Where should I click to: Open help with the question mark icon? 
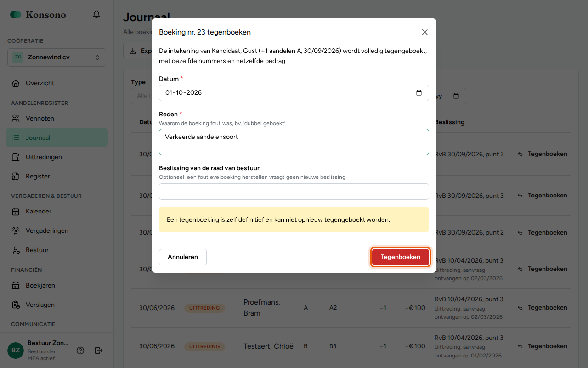[80, 351]
